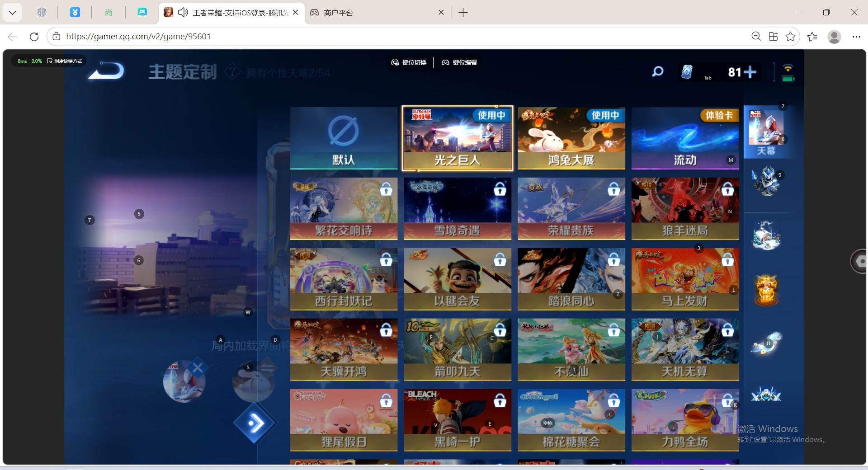The image size is (868, 470).
Task: Click lock icon on 黑崎一护 card
Action: point(500,400)
